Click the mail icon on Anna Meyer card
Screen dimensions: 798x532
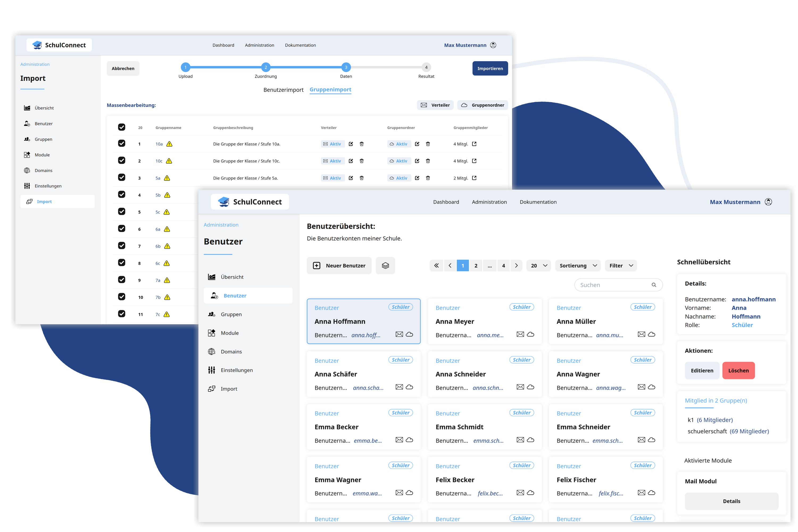[x=521, y=335]
